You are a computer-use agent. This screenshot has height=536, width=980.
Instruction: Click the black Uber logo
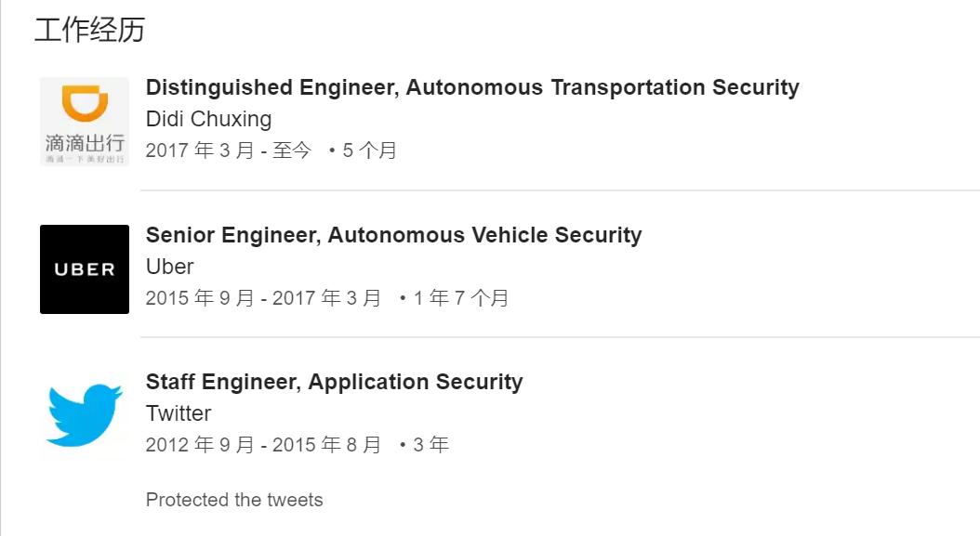pos(85,269)
